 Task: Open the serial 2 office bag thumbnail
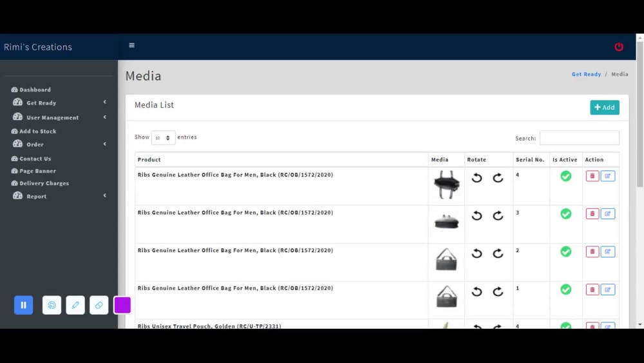point(446,259)
